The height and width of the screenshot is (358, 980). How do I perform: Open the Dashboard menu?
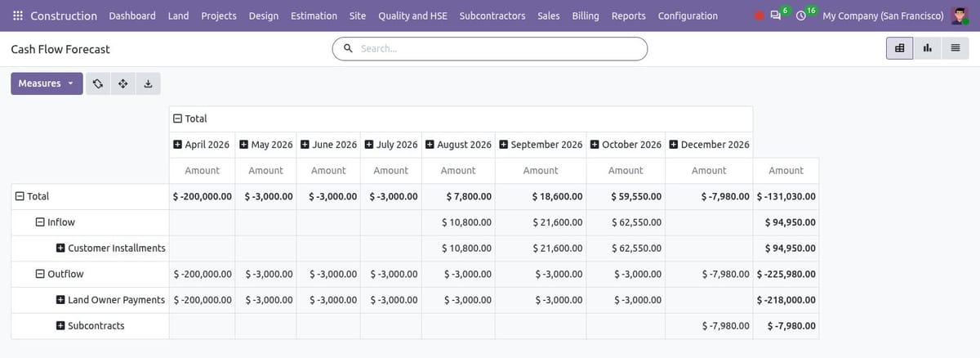click(132, 16)
